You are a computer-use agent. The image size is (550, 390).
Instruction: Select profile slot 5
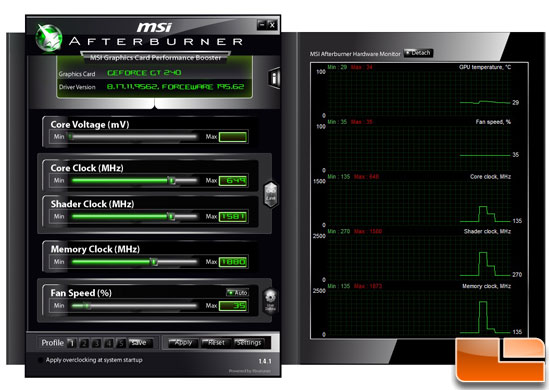(x=121, y=343)
